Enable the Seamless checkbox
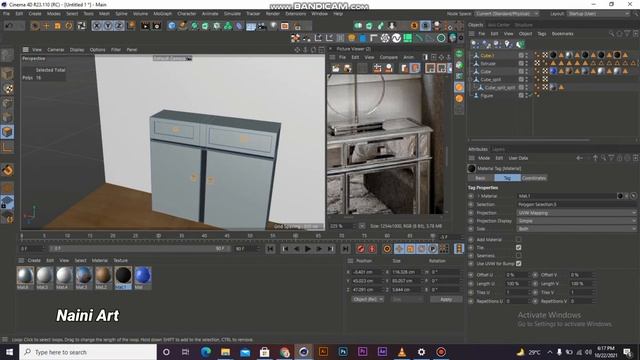 [518, 256]
